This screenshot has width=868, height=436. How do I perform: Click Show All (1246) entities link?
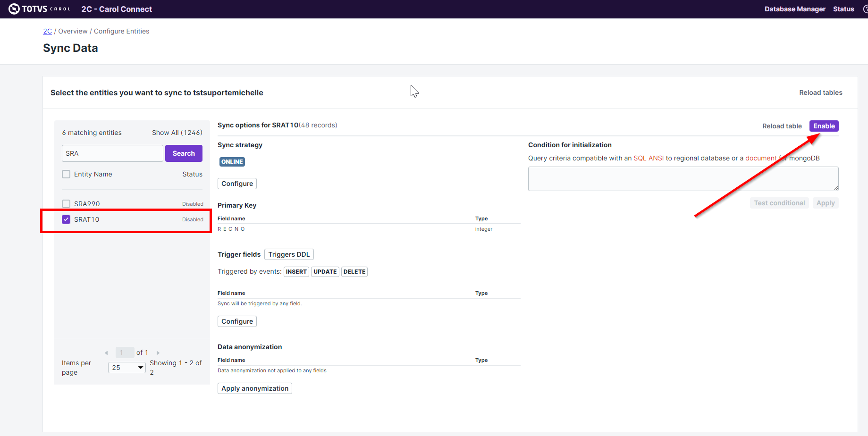177,133
